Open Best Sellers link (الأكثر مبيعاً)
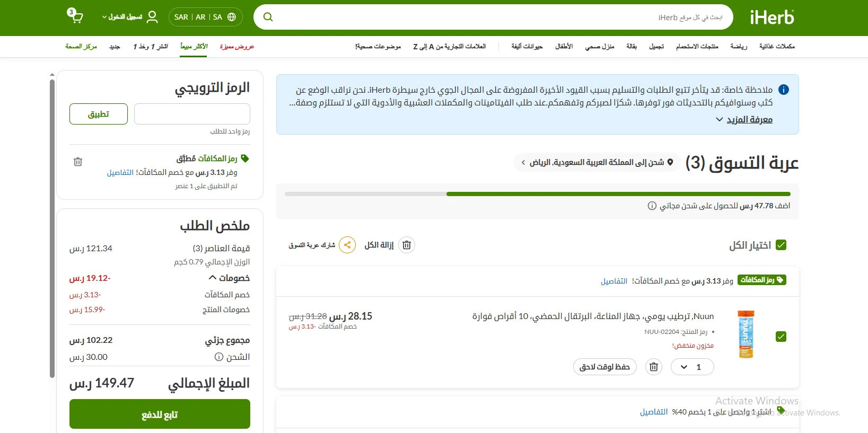Image resolution: width=868 pixels, height=433 pixels. [x=194, y=47]
